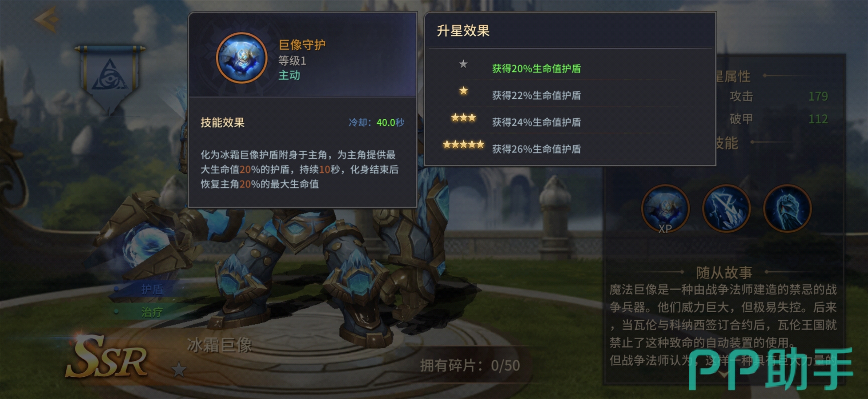
Task: Open the ice fist skill icon
Action: click(x=787, y=209)
